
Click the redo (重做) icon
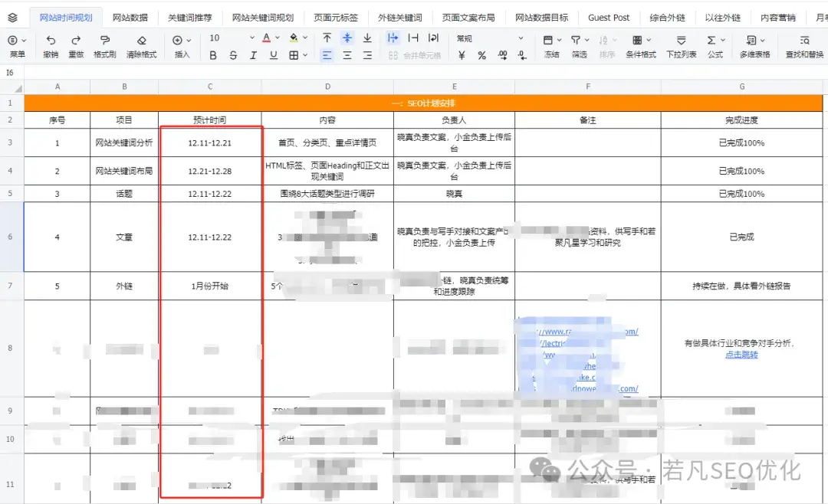[76, 40]
